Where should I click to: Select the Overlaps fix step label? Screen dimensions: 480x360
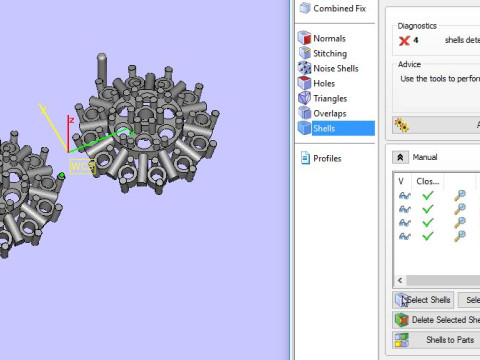(x=330, y=114)
